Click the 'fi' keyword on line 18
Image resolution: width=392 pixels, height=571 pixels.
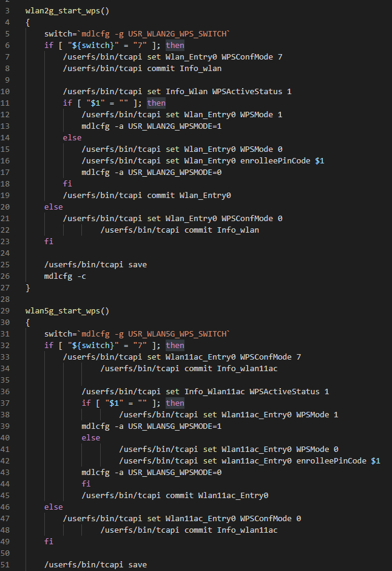click(x=67, y=183)
